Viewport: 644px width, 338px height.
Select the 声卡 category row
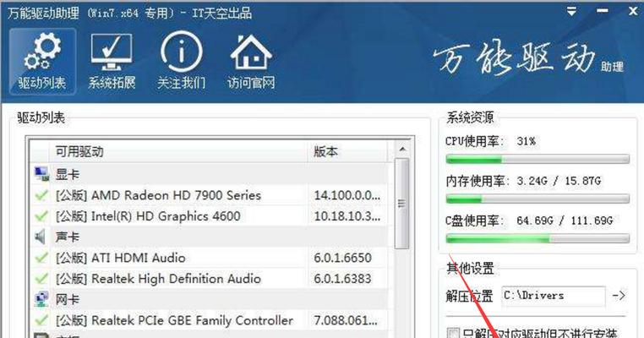click(210, 237)
